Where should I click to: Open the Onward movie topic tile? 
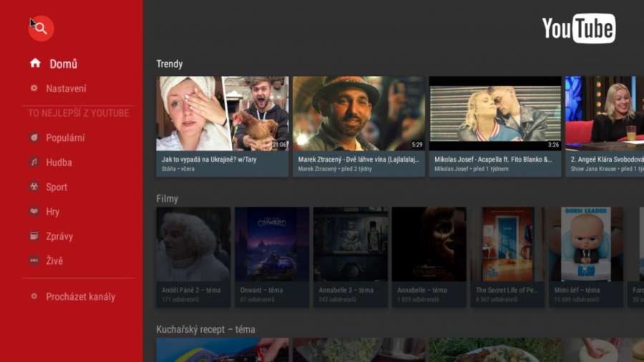tap(272, 258)
